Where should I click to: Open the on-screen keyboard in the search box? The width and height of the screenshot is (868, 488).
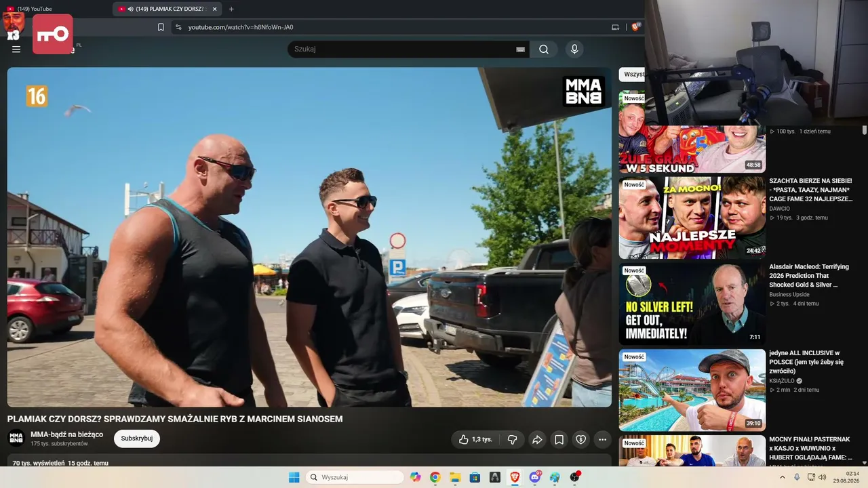520,49
